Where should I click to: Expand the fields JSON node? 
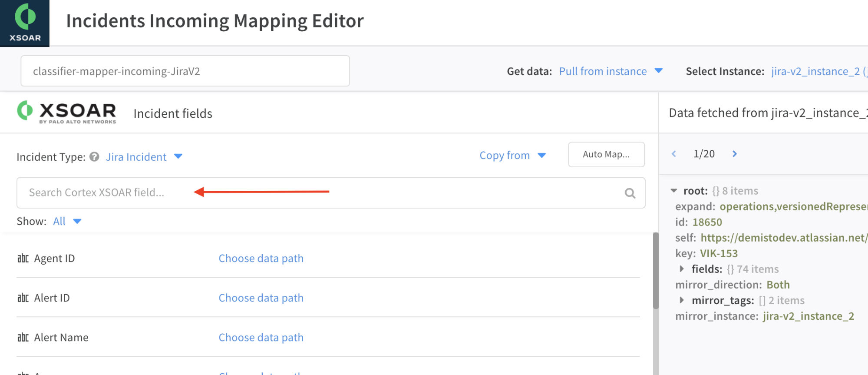682,269
